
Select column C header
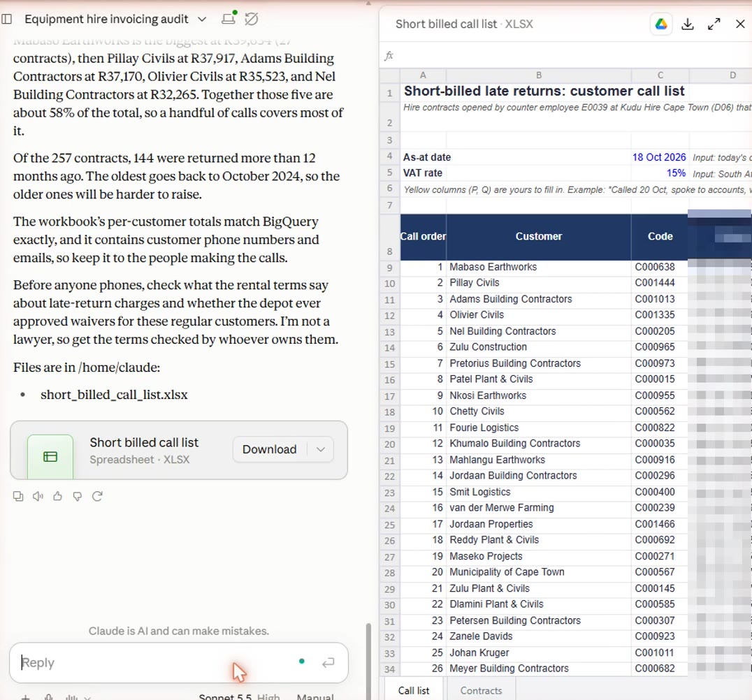click(660, 75)
